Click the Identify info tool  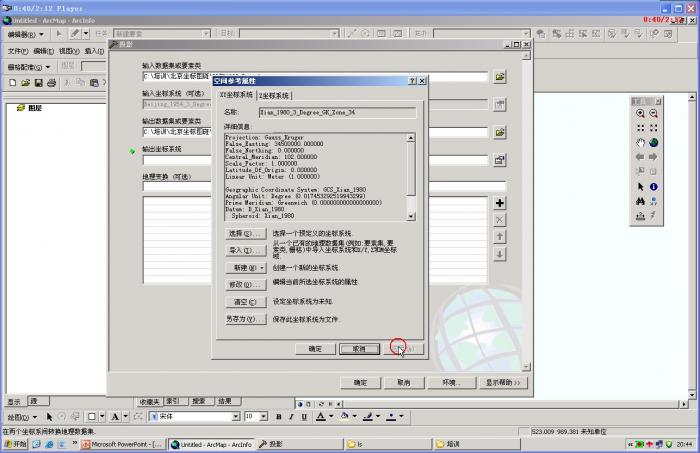[653, 186]
